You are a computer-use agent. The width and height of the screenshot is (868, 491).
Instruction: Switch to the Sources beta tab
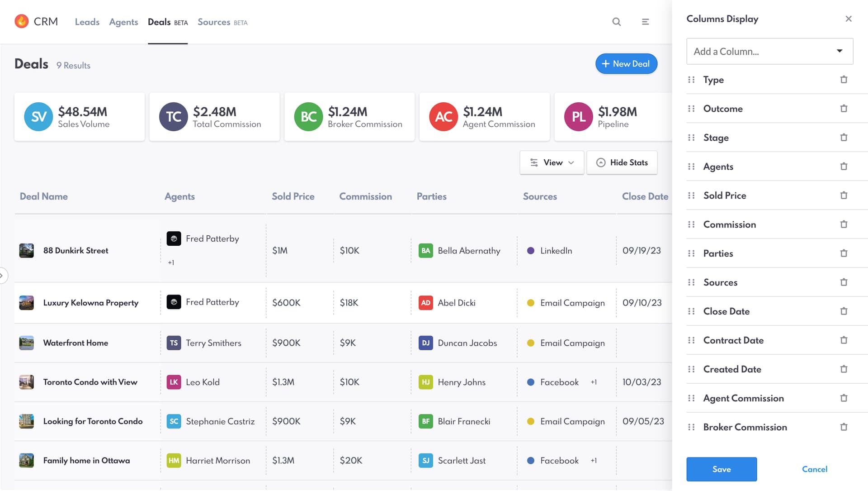pos(222,22)
